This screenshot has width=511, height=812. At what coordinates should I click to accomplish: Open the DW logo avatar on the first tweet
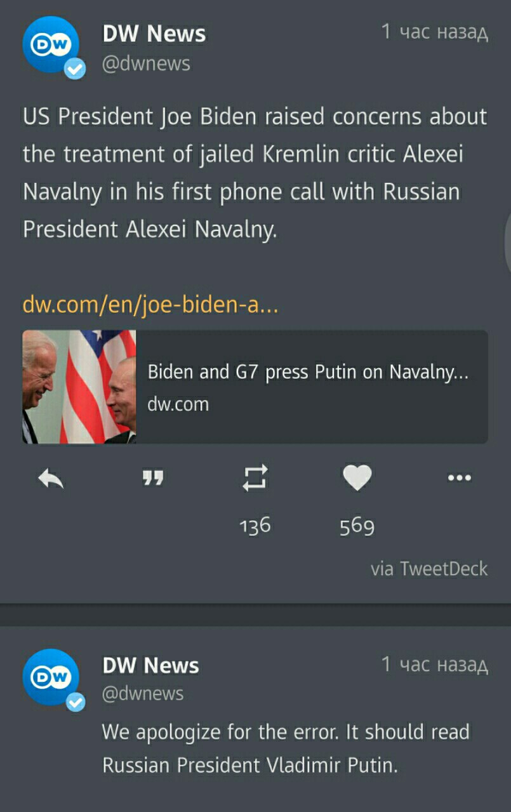pyautogui.click(x=51, y=44)
